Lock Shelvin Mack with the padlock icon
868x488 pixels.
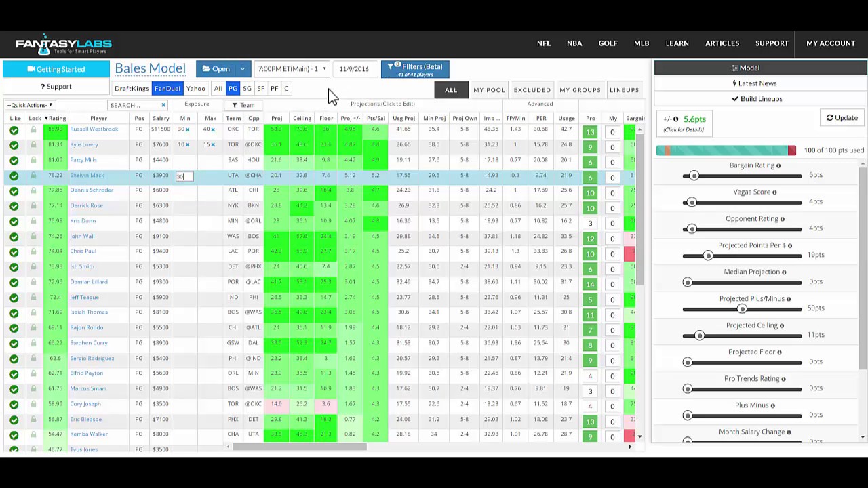33,175
